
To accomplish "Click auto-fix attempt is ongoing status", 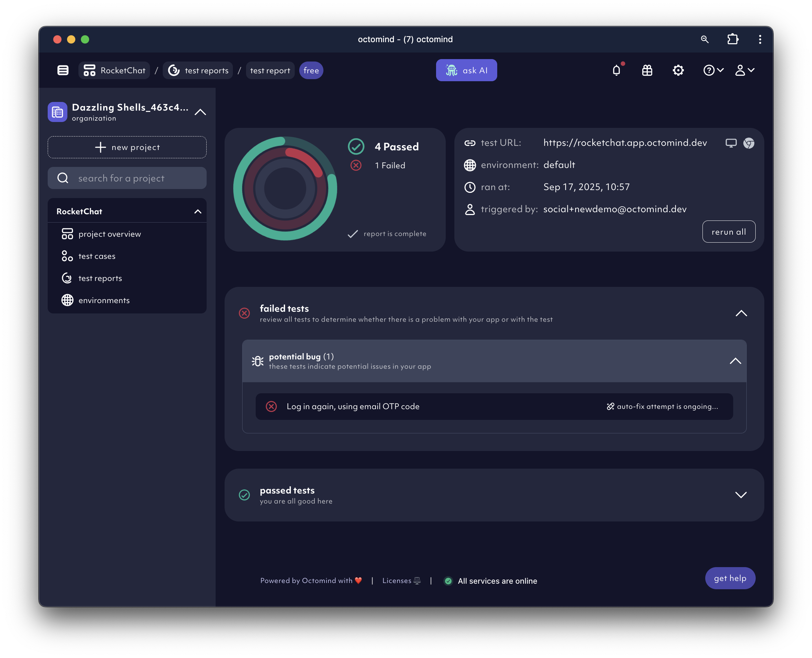I will click(x=662, y=407).
